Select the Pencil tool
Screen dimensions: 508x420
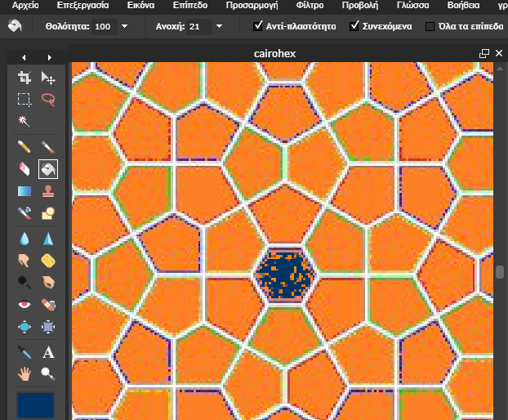[25, 147]
